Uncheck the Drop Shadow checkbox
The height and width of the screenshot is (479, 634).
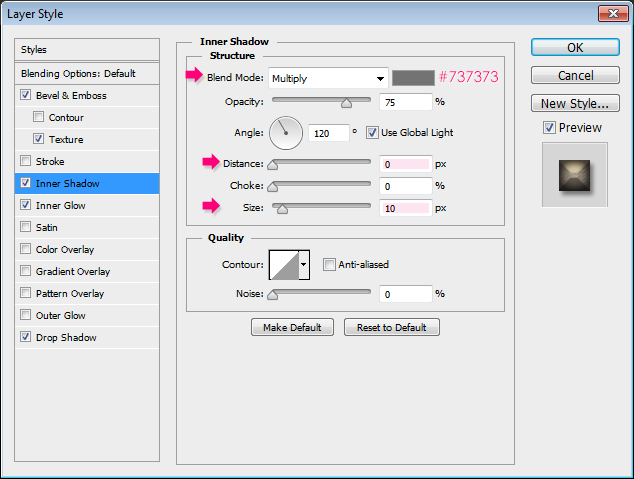25,336
